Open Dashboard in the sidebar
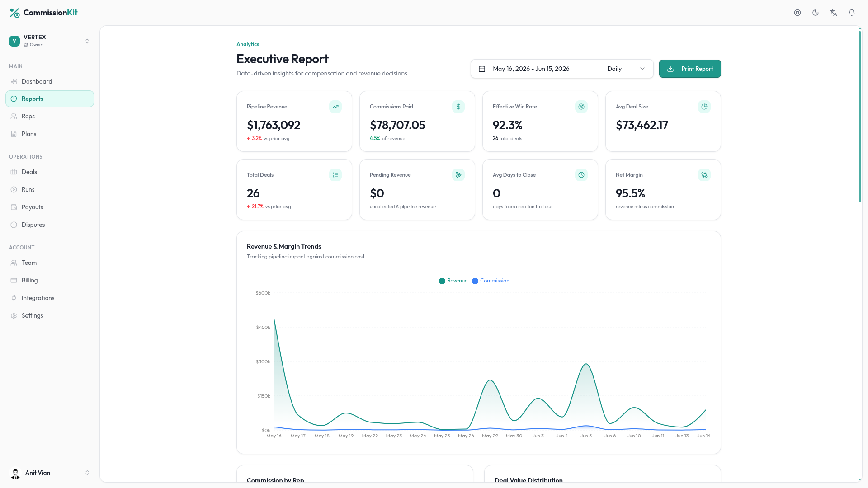 [x=50, y=81]
